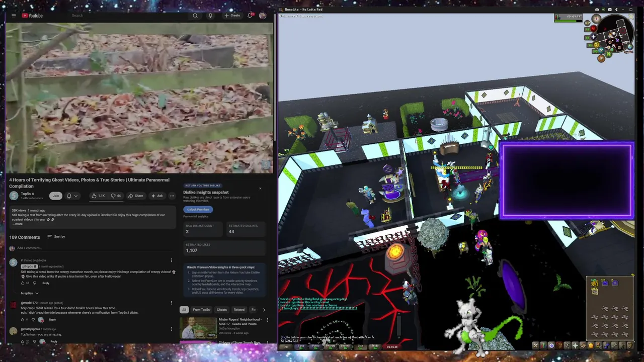Open the YouTube account avatar menu
The width and height of the screenshot is (644, 362).
263,16
